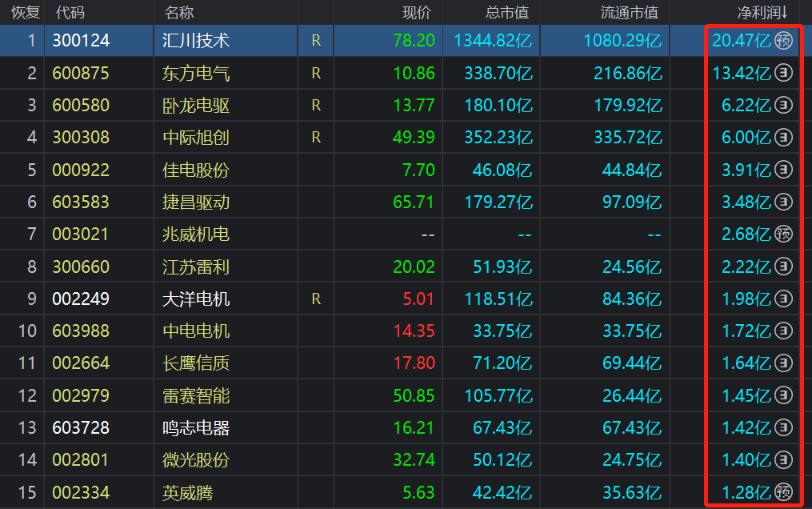This screenshot has height=509, width=812.
Task: Click stock code 002979
Action: click(x=81, y=395)
